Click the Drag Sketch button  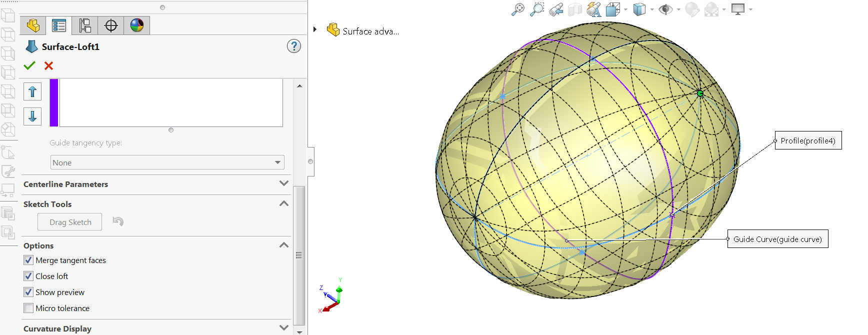70,222
